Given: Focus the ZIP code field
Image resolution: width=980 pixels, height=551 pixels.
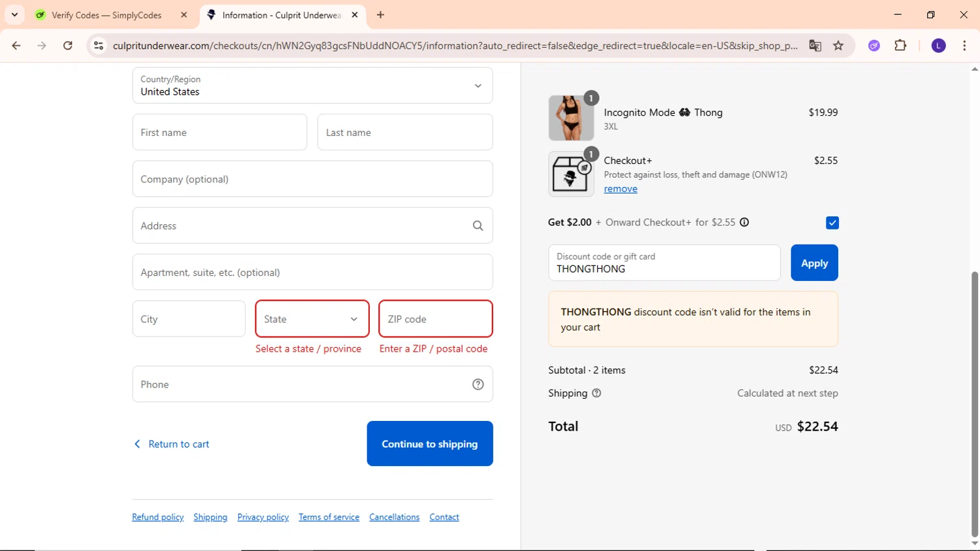Looking at the screenshot, I should point(436,319).
